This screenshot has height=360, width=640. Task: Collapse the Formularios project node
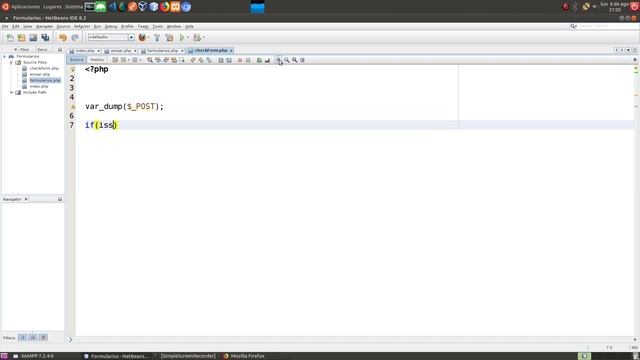(5, 56)
